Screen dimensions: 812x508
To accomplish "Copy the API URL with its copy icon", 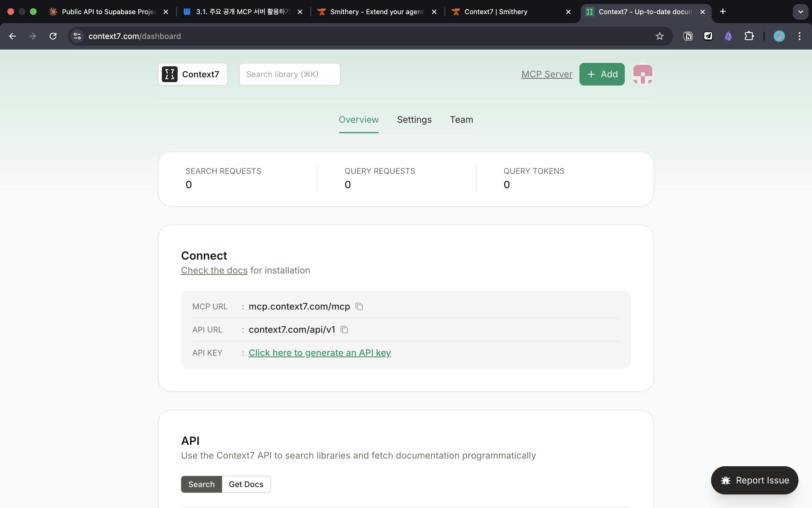I will click(x=344, y=330).
